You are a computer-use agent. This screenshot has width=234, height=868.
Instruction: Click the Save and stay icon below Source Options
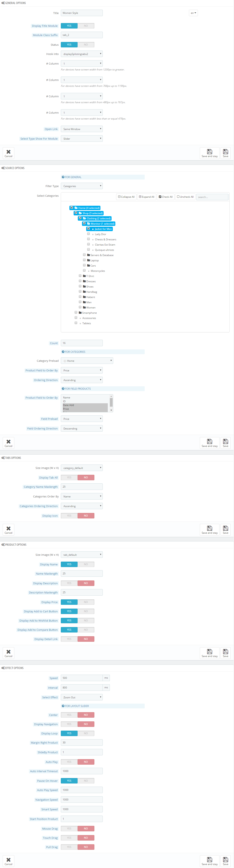209,441
